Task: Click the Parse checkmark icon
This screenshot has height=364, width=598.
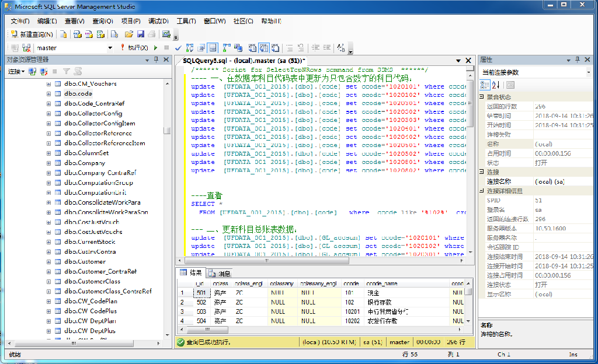Action: [x=178, y=48]
